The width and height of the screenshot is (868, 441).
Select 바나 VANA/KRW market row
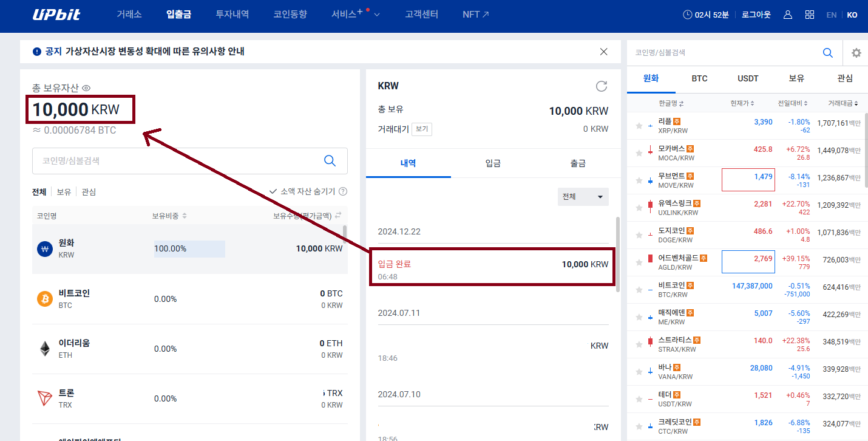click(x=747, y=372)
